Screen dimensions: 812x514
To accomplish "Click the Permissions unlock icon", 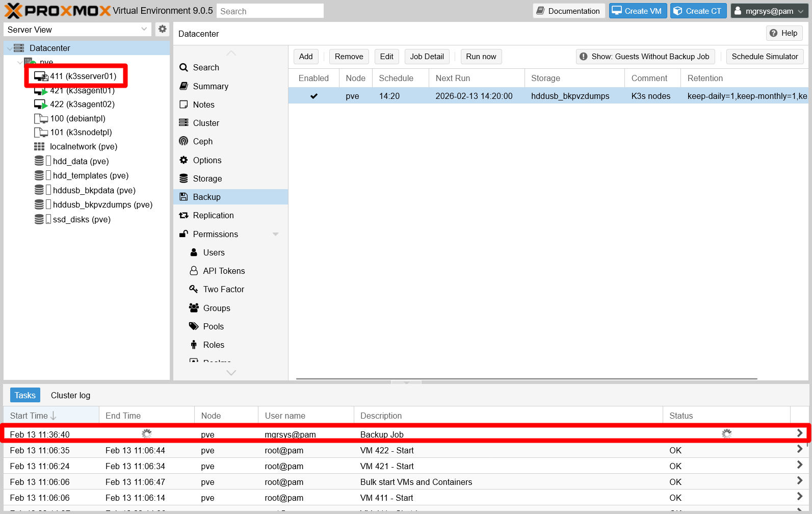I will 184,234.
